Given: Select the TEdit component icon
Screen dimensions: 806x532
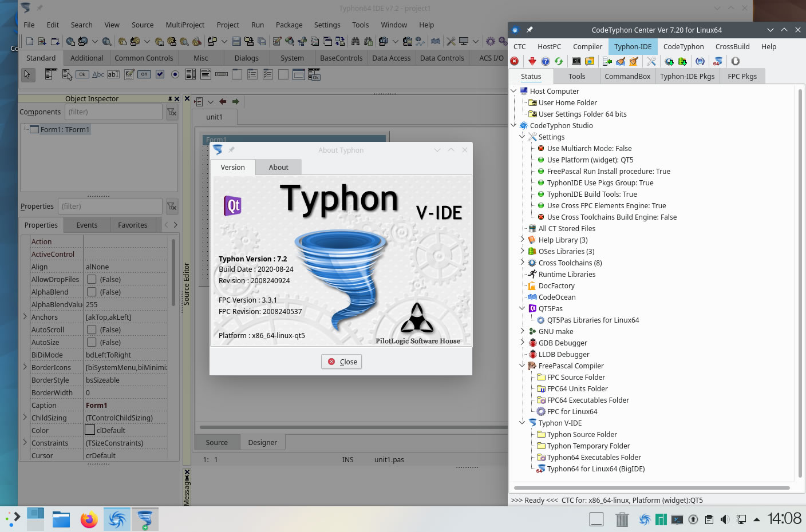Looking at the screenshot, I should [113, 74].
